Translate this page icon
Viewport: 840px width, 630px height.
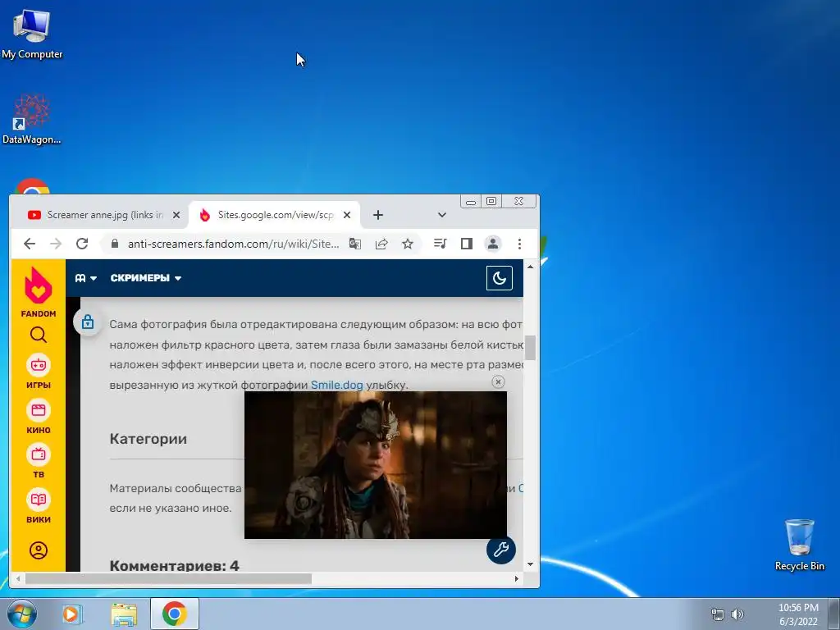[x=354, y=244]
